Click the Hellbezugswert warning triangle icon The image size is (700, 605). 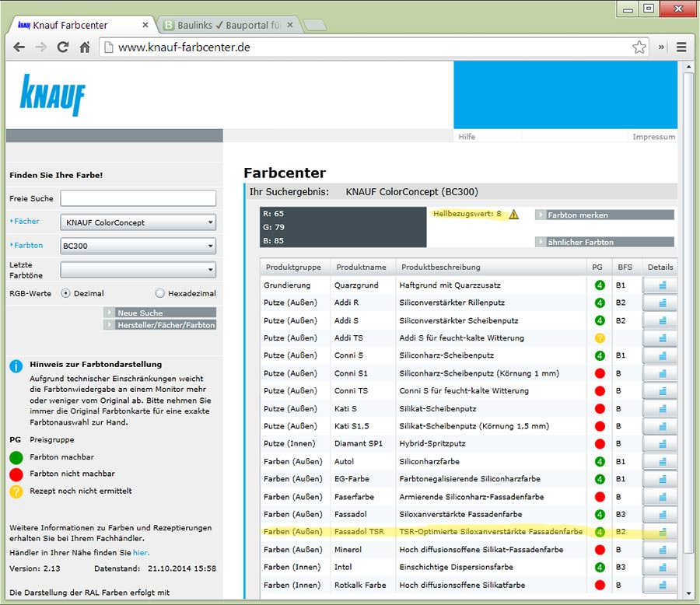514,215
